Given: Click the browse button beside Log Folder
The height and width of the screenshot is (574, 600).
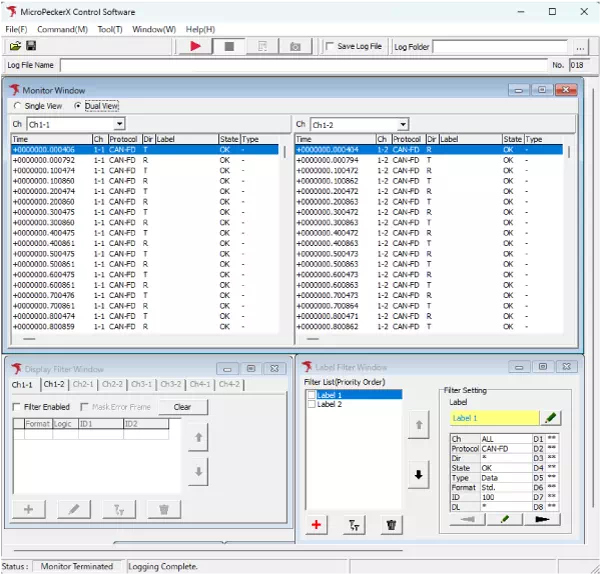Looking at the screenshot, I should point(580,47).
